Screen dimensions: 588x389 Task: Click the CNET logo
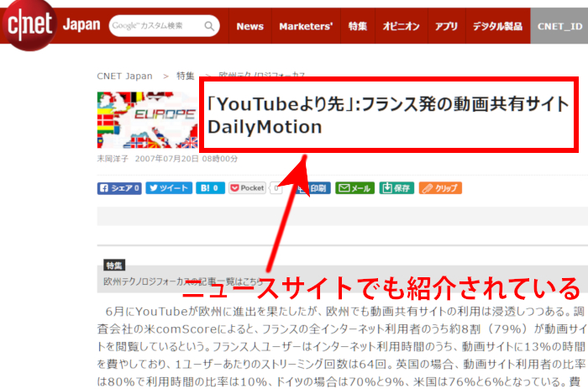click(29, 24)
